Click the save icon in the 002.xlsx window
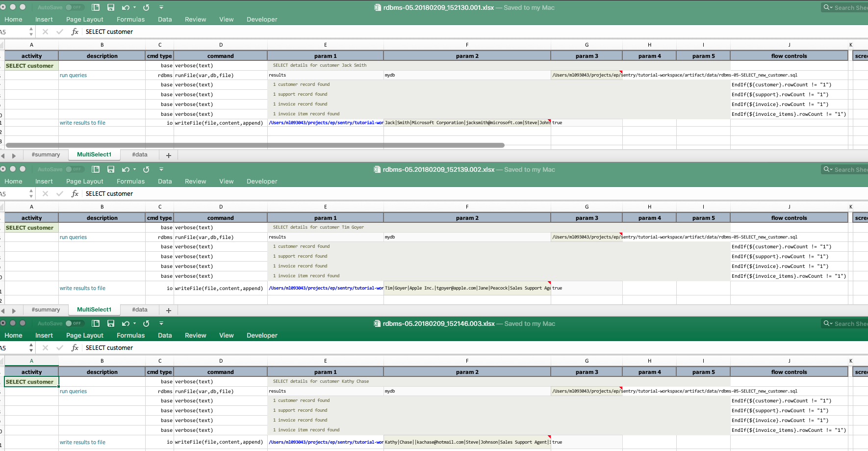Viewport: 868px width, 451px height. click(111, 169)
